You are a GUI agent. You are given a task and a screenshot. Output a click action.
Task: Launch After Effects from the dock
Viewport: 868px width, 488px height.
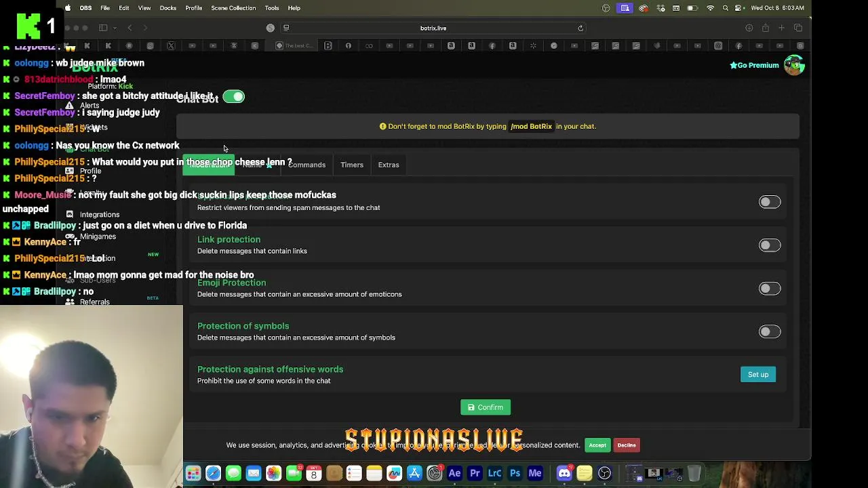coord(454,473)
